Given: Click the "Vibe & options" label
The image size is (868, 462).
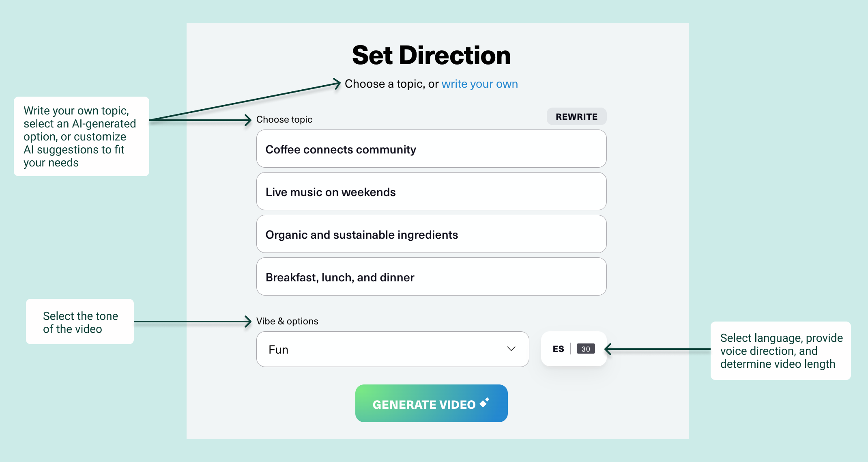Looking at the screenshot, I should pyautogui.click(x=287, y=322).
